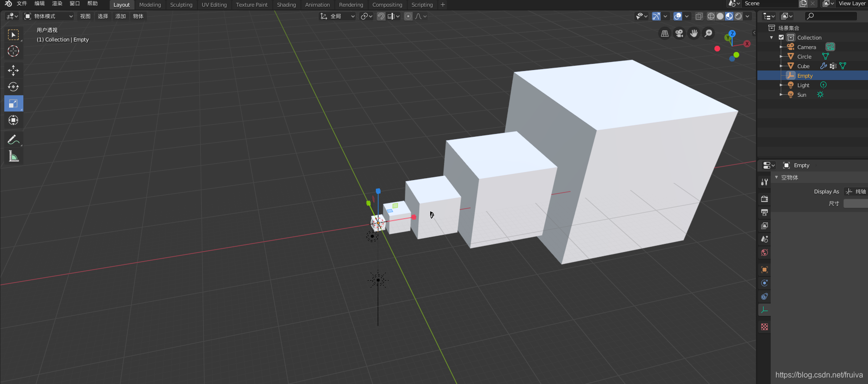
Task: Open object mode dropdown
Action: pos(49,16)
